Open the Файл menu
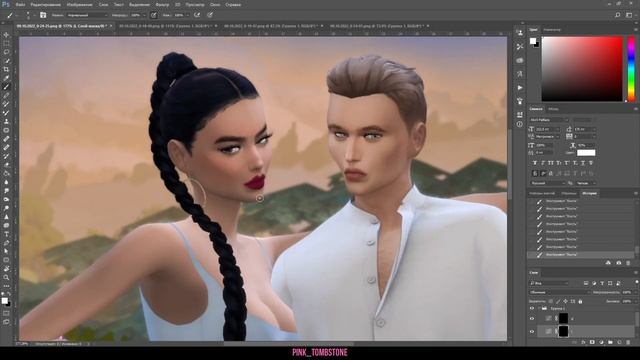Image resolution: width=640 pixels, height=360 pixels. [20, 4]
